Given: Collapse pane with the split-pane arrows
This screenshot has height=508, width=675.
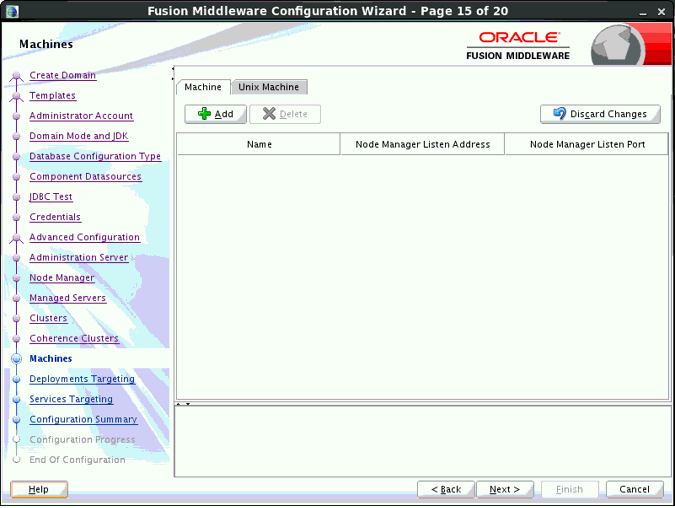Looking at the screenshot, I should (x=183, y=404).
